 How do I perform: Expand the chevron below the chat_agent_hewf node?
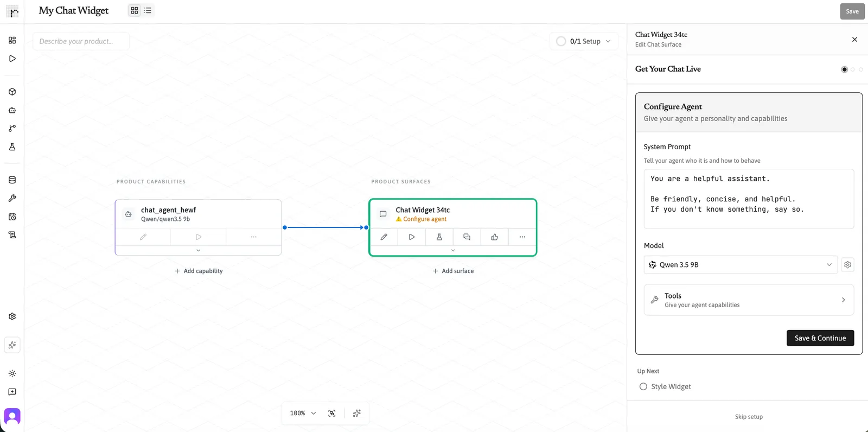(x=198, y=250)
